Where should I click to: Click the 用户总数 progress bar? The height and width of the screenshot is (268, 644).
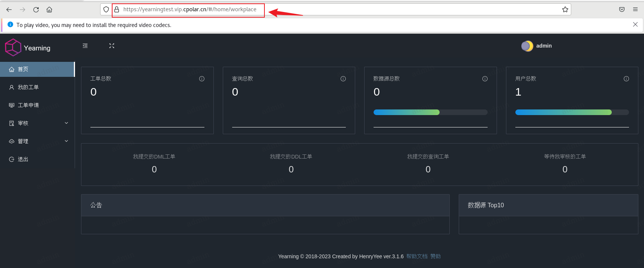[572, 112]
